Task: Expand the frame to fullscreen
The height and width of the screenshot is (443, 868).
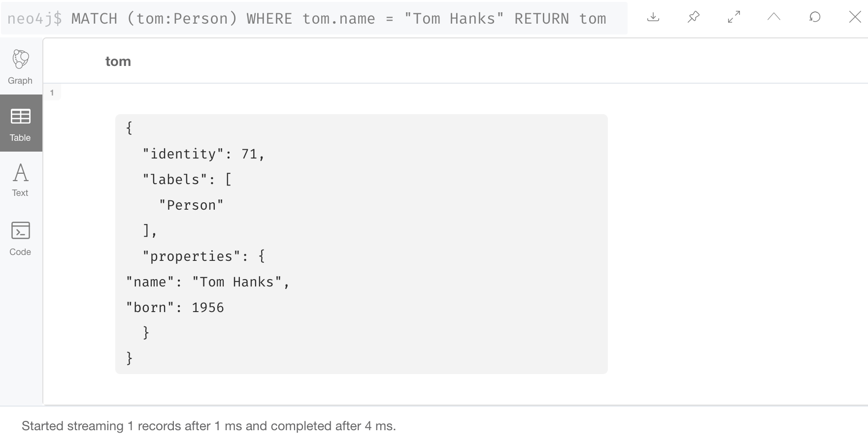Action: coord(734,17)
